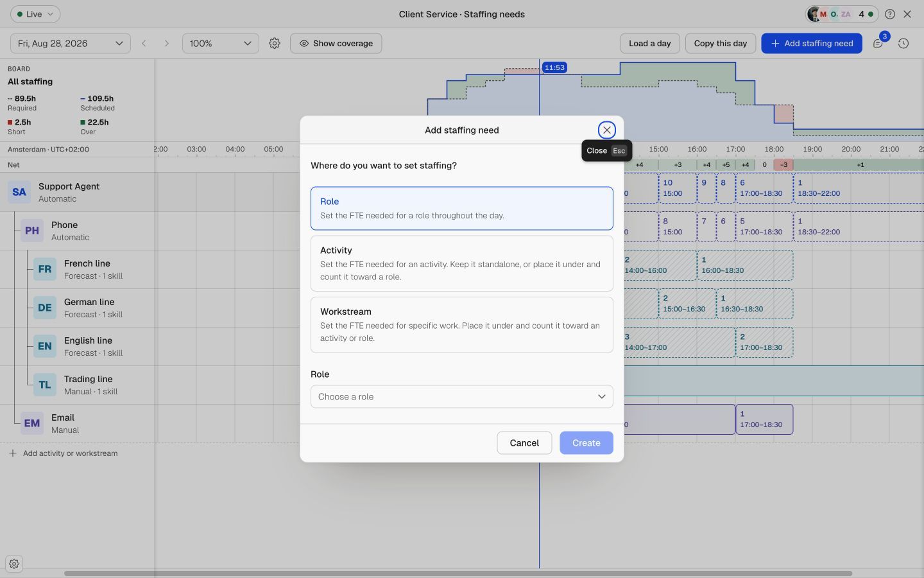Select German line block 16:30–18:30
The image size is (924, 578).
(x=755, y=304)
